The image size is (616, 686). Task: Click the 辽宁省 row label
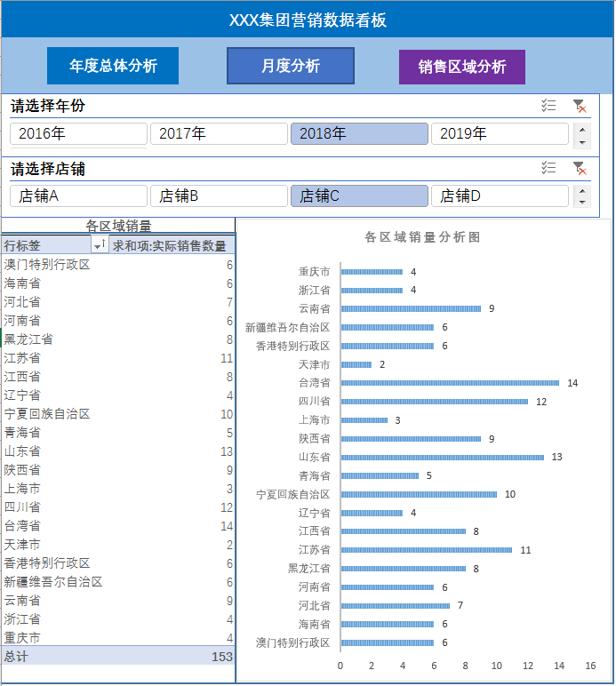22,395
